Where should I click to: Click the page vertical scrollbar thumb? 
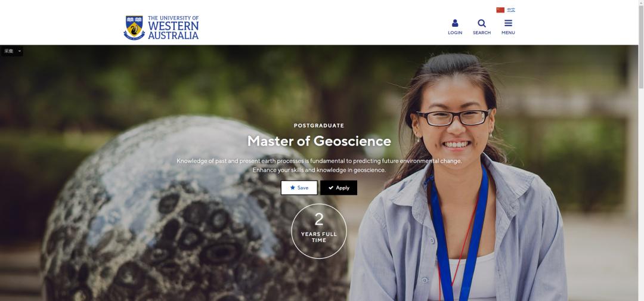(x=640, y=47)
